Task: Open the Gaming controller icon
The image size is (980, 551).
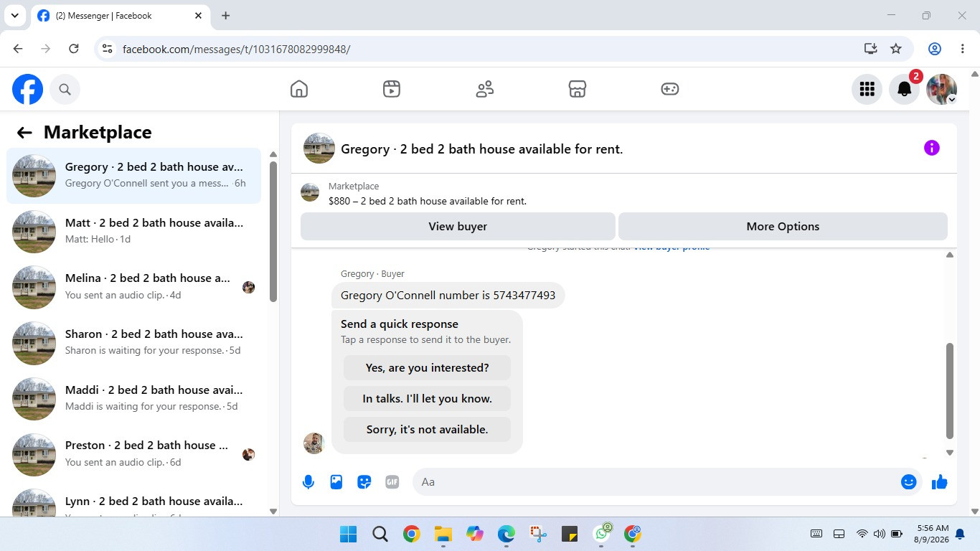Action: [x=670, y=89]
